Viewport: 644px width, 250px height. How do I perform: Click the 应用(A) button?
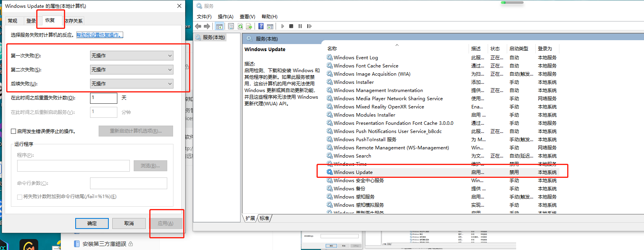point(166,223)
